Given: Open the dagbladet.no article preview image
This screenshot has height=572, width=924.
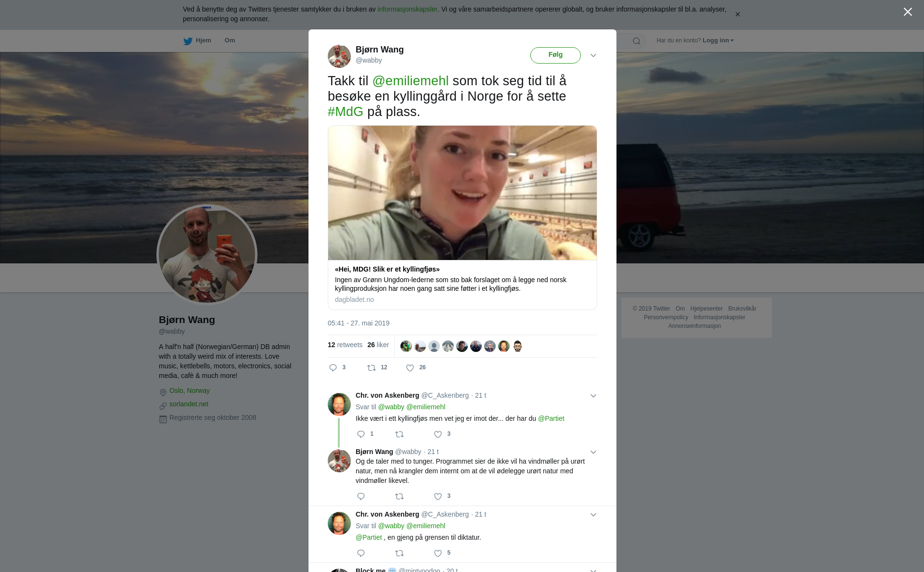Looking at the screenshot, I should [462, 193].
